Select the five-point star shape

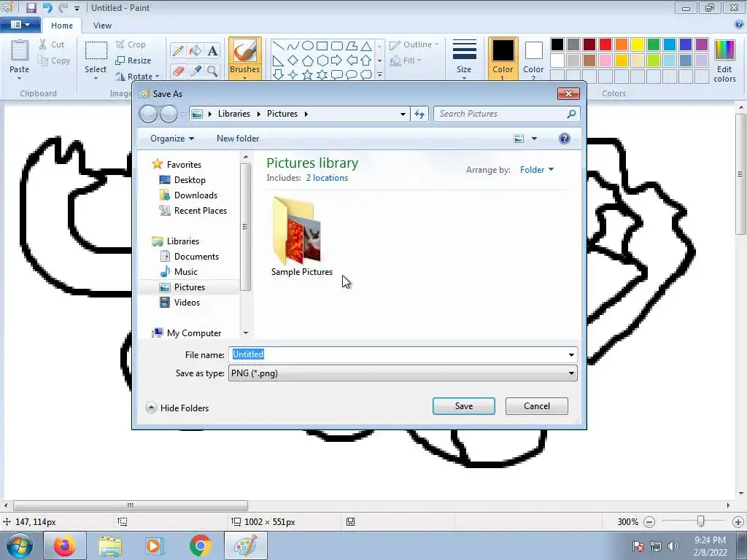(308, 75)
